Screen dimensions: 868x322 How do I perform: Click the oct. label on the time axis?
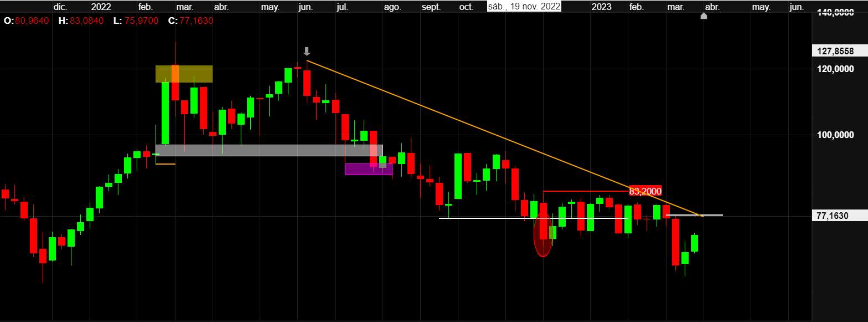pyautogui.click(x=466, y=7)
